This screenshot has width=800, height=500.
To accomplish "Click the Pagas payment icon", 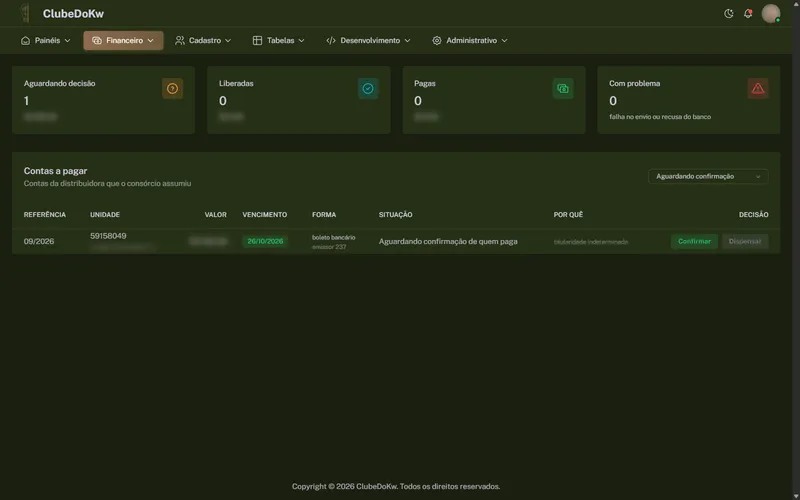I will pos(563,89).
